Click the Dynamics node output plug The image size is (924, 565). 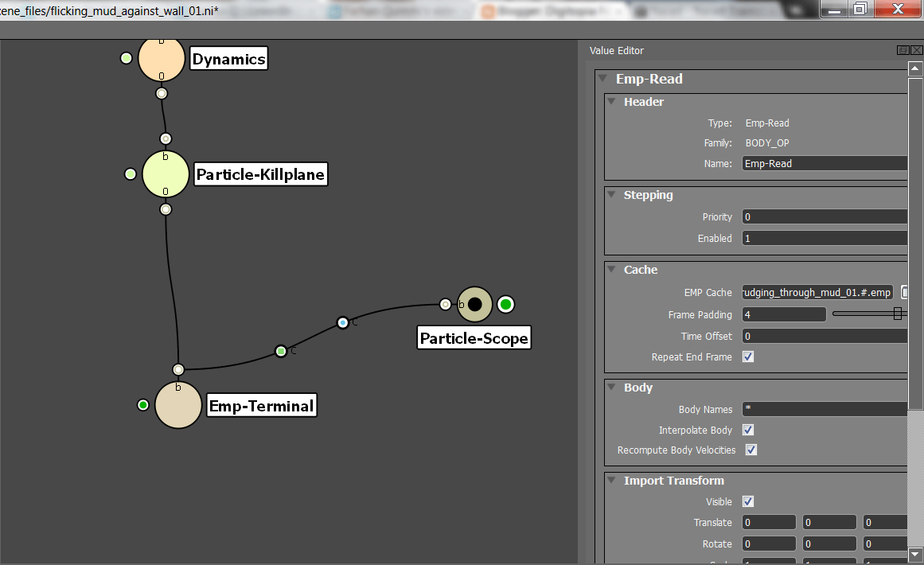(162, 93)
